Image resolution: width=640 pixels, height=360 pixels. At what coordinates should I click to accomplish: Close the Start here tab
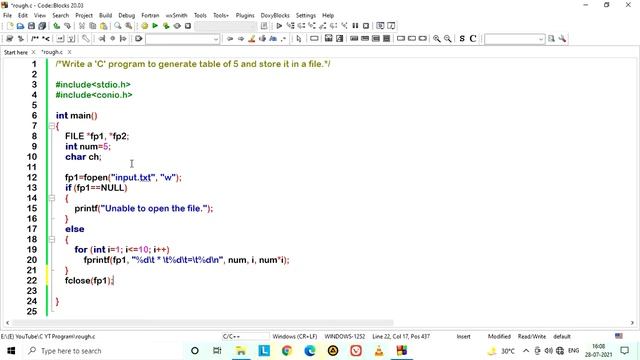tap(33, 52)
